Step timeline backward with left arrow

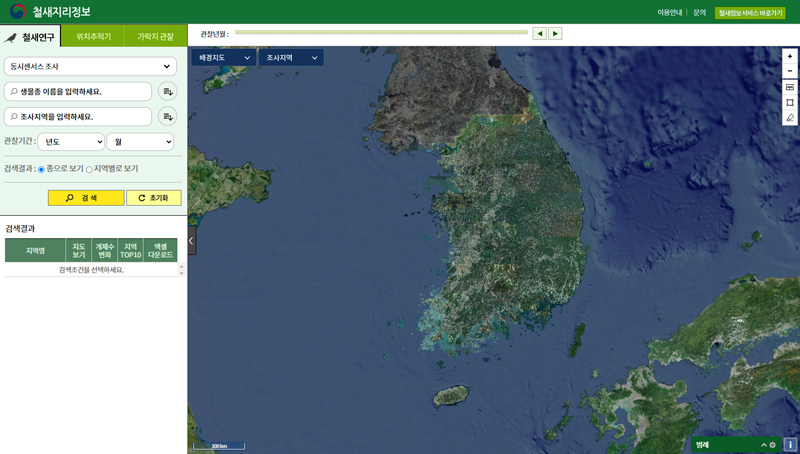point(539,34)
